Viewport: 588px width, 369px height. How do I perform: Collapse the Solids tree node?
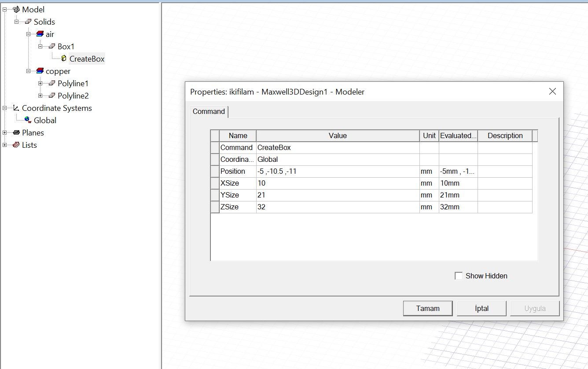tap(17, 22)
